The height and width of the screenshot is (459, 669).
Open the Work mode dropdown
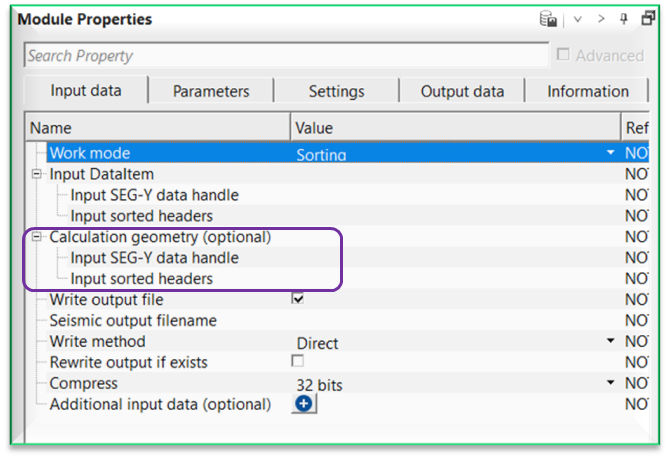coord(610,154)
